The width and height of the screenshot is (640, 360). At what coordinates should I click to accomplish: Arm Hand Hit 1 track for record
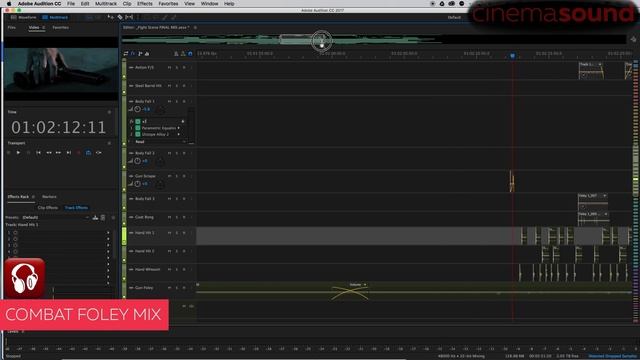pos(184,233)
